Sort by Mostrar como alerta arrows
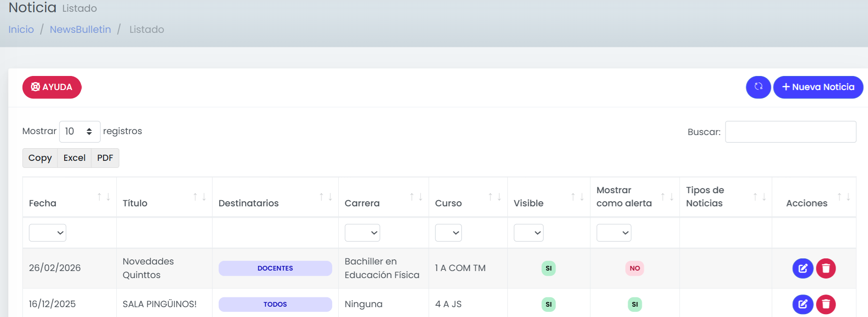 tap(667, 197)
